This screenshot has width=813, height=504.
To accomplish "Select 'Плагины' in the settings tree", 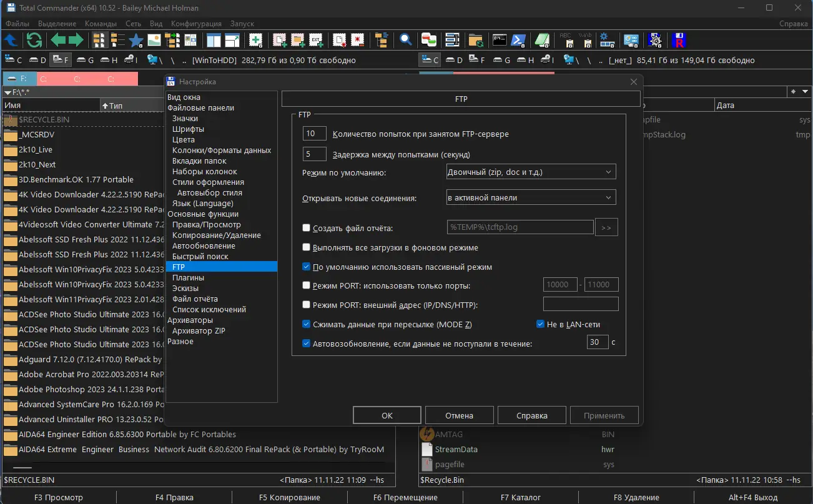I will point(188,277).
